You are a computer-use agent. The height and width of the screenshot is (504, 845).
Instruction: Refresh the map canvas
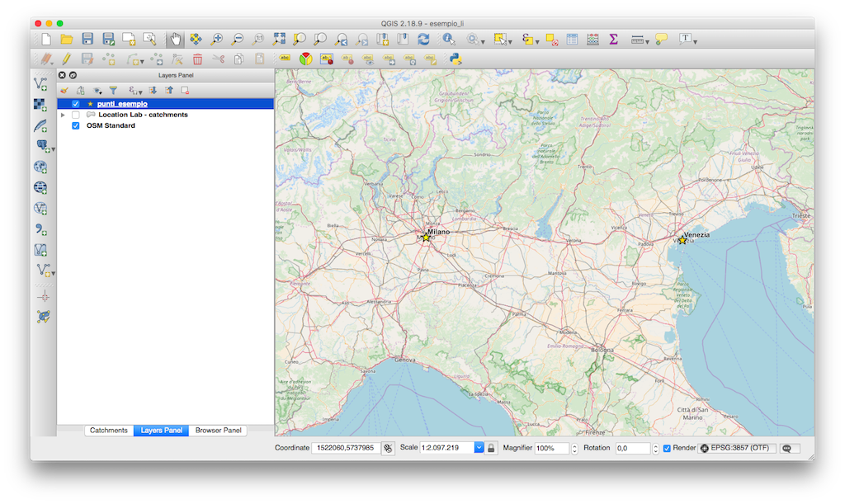pyautogui.click(x=423, y=39)
